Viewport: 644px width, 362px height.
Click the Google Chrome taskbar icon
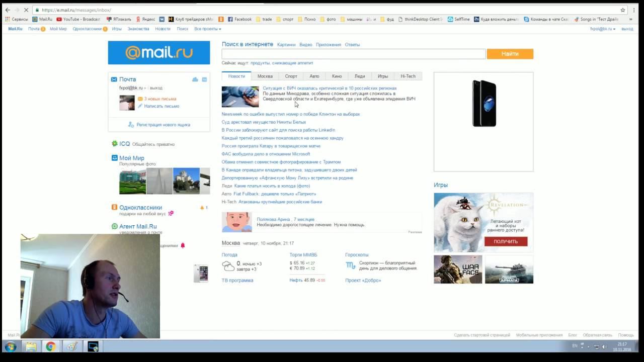[50, 346]
